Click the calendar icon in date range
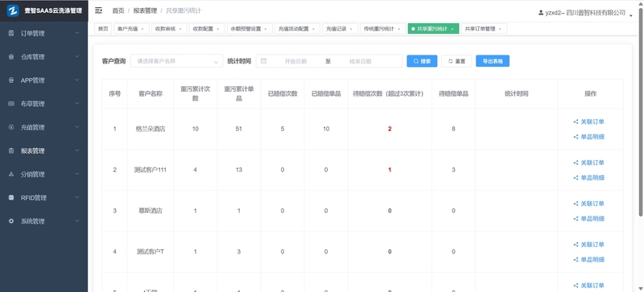 point(264,61)
